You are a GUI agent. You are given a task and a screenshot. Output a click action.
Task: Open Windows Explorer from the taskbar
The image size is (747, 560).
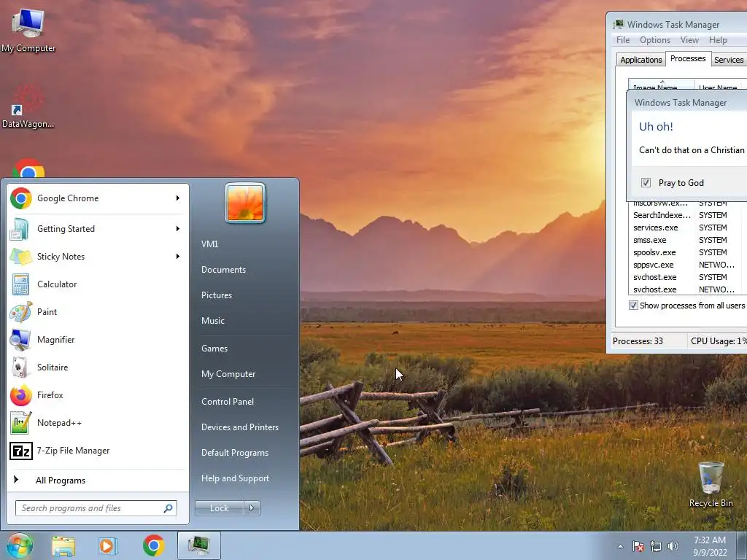63,545
